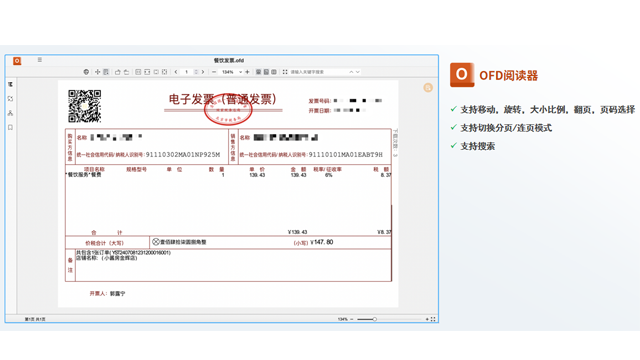Open the bookmarks panel in sidebar
This screenshot has height=360, width=640.
pyautogui.click(x=10, y=127)
